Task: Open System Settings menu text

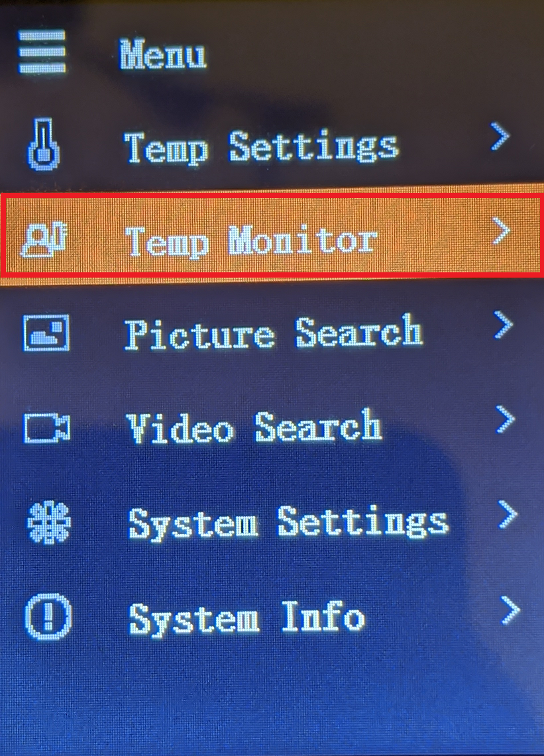Action: (x=288, y=523)
